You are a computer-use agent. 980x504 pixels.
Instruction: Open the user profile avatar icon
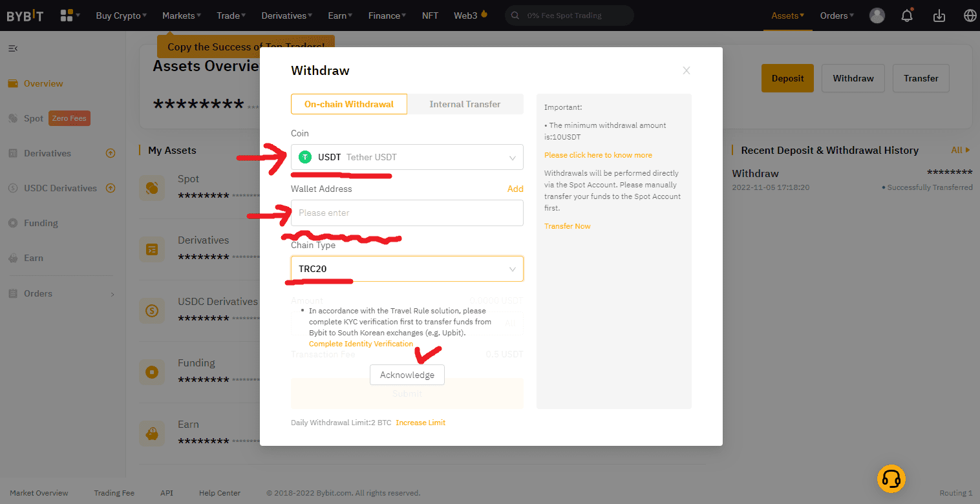[x=877, y=16]
